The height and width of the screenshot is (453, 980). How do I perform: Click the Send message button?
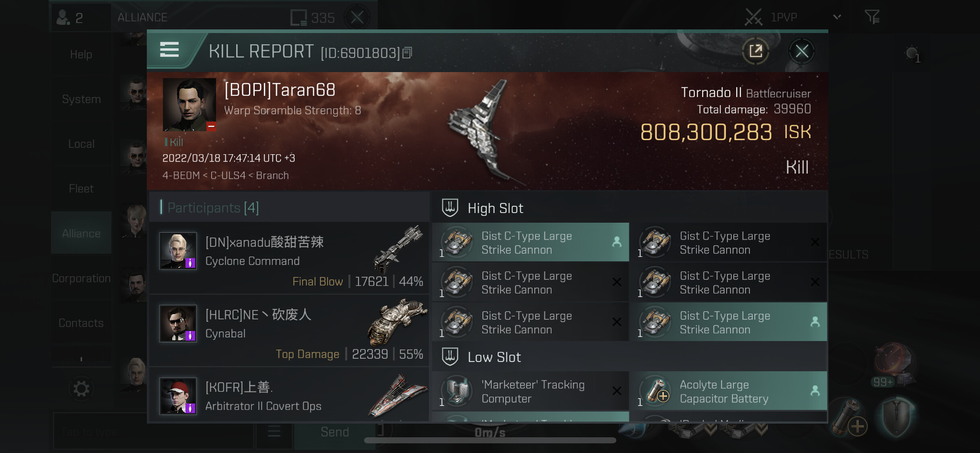pos(334,432)
